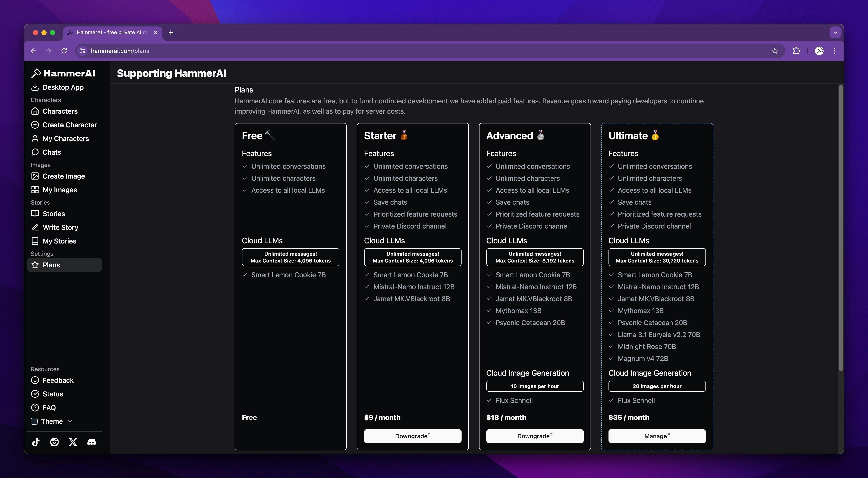Screen dimensions: 868x478
Task: Open TikTok icon link in sidebar footer
Action: point(36,442)
